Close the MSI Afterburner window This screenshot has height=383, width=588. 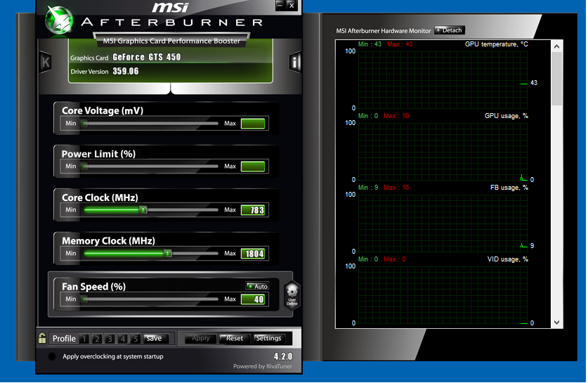coord(292,5)
